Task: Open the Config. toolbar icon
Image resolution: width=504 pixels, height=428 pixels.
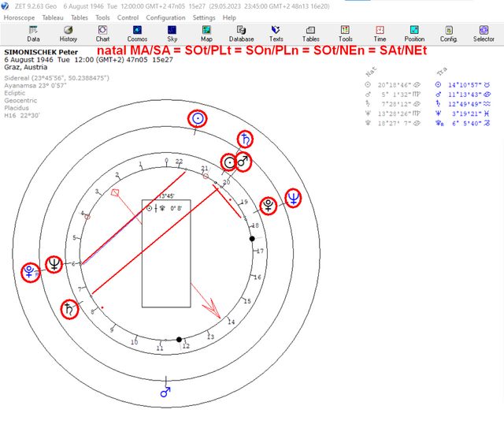Action: (449, 34)
